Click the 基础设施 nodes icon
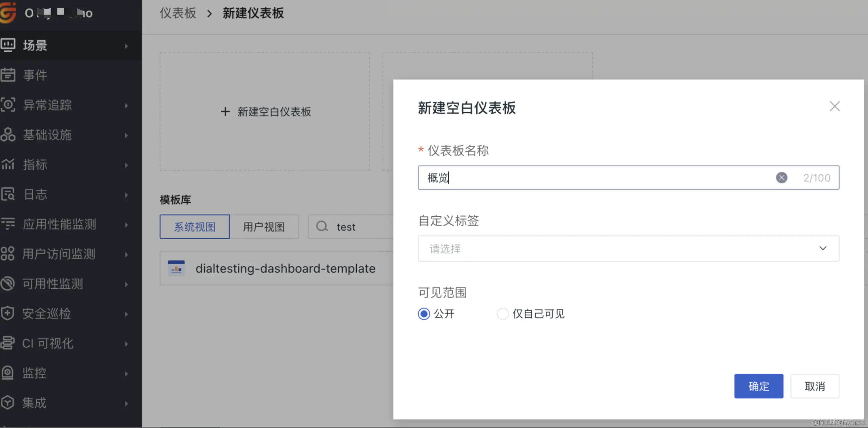This screenshot has width=868, height=428. pos(8,135)
